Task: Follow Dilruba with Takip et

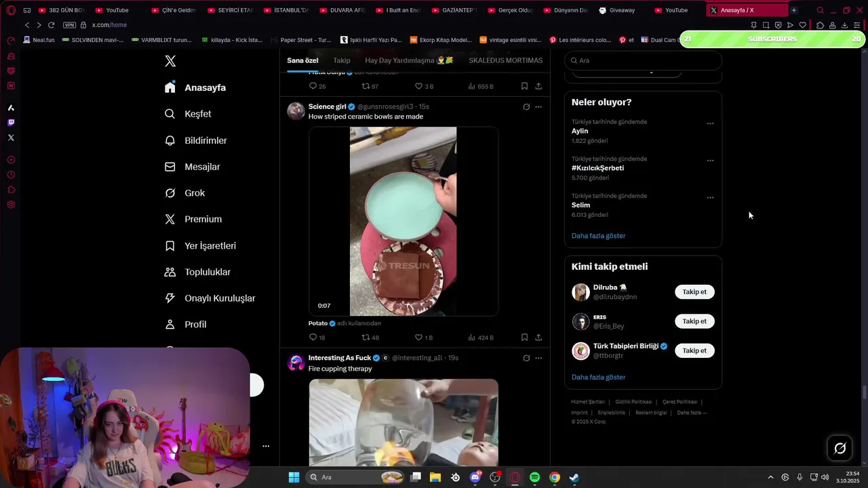Action: [x=694, y=292]
